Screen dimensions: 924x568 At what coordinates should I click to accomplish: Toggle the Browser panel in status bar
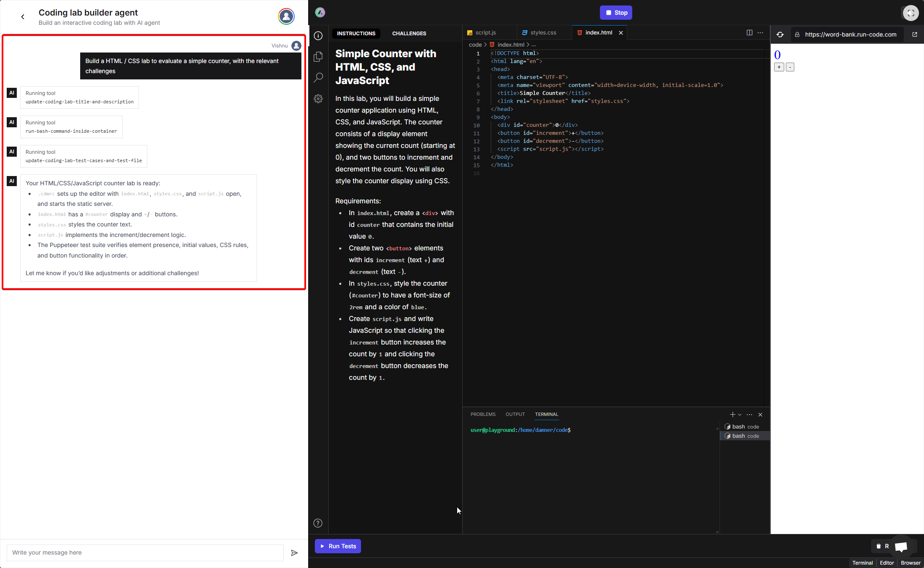point(910,563)
